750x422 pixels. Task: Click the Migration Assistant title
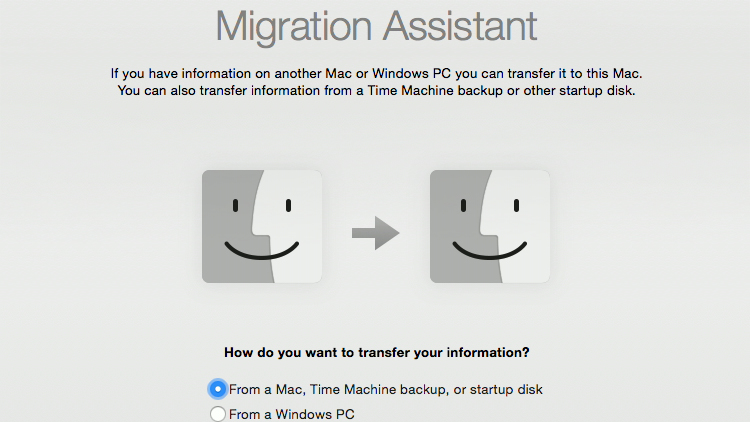click(x=376, y=26)
